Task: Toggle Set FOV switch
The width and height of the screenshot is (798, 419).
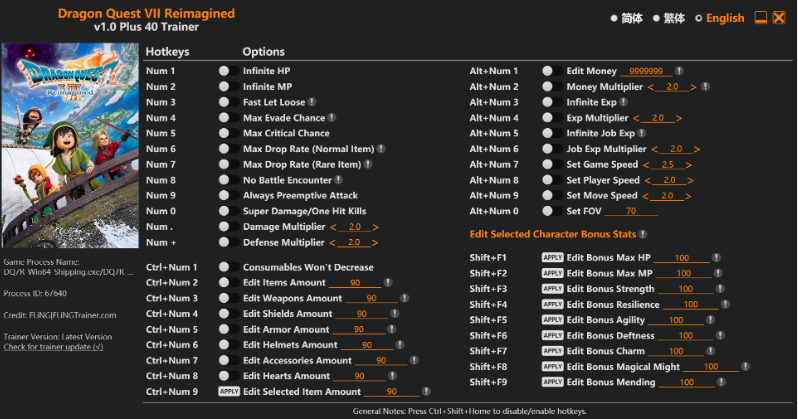Action: pyautogui.click(x=552, y=211)
